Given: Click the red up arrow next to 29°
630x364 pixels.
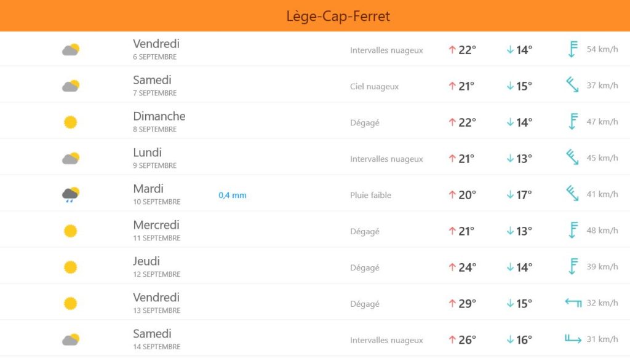Looking at the screenshot, I should click(452, 303).
